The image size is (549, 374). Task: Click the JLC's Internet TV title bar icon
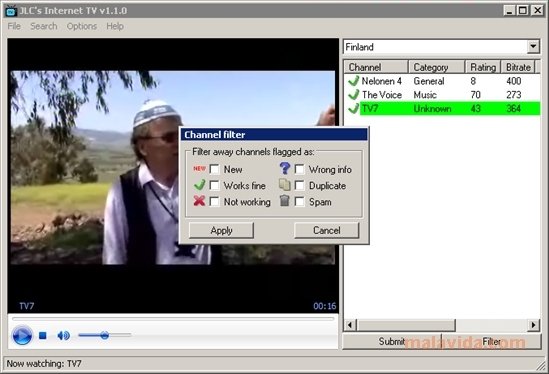click(11, 11)
